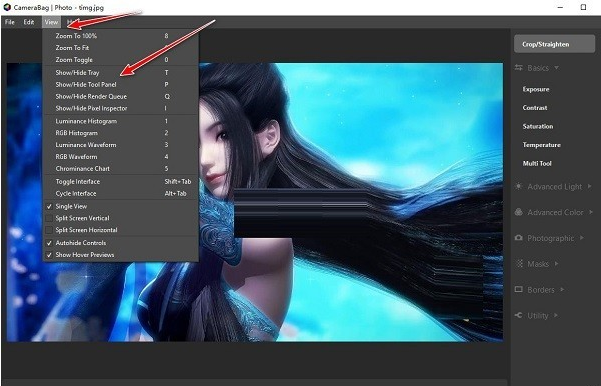The height and width of the screenshot is (386, 601).
Task: Collapse the Basics section arrow
Action: 557,68
